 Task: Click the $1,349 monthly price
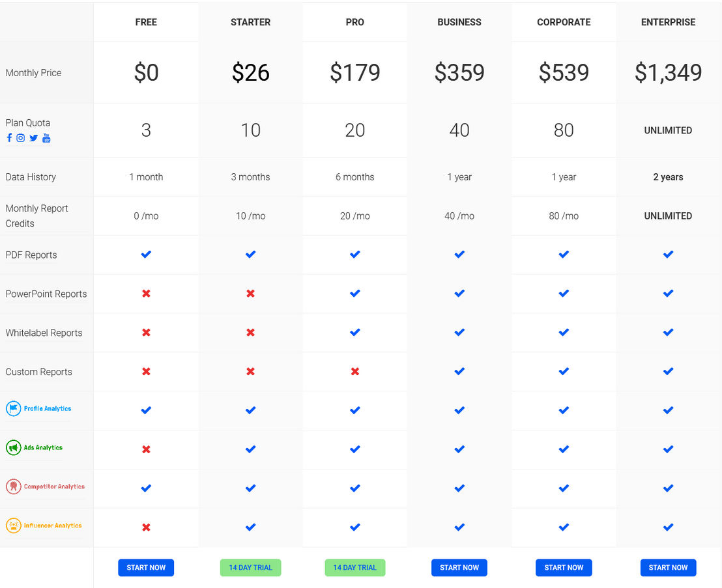[x=668, y=73]
